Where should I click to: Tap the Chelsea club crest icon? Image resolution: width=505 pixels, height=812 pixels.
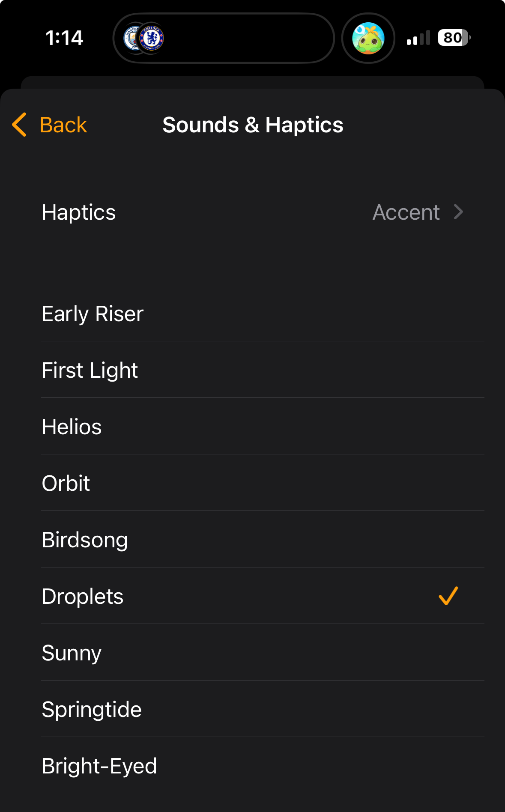(152, 39)
